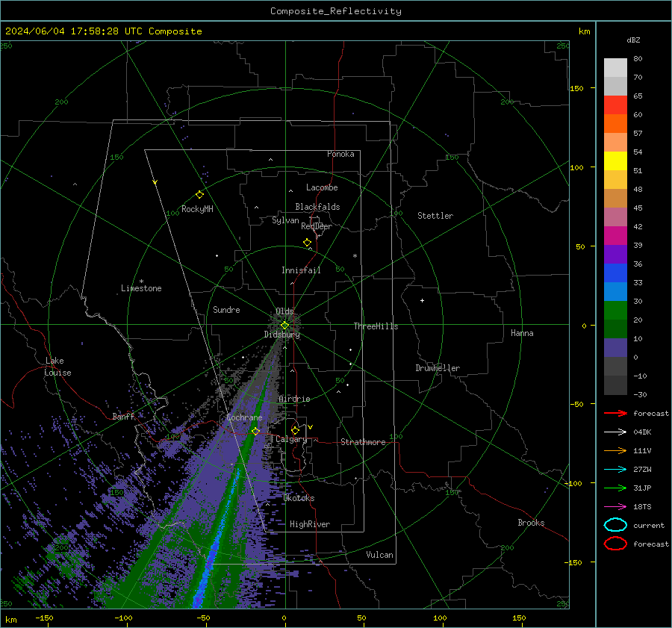Screen dimensions: 672x628
Task: Click the Okotoks map label
Action: (x=299, y=498)
